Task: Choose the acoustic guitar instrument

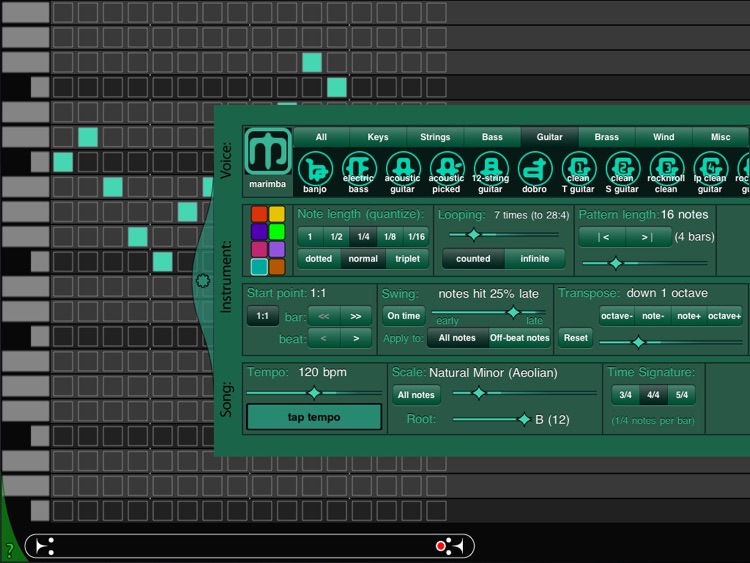Action: click(x=403, y=172)
